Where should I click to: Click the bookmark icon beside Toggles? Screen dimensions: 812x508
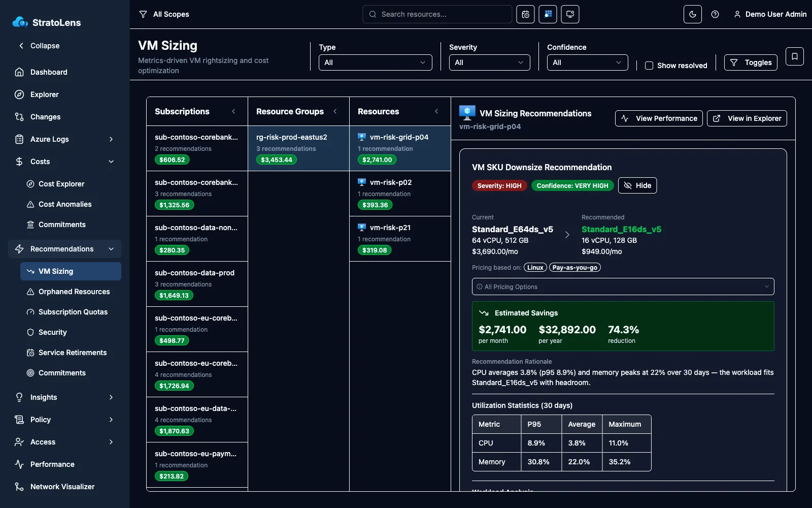click(795, 56)
